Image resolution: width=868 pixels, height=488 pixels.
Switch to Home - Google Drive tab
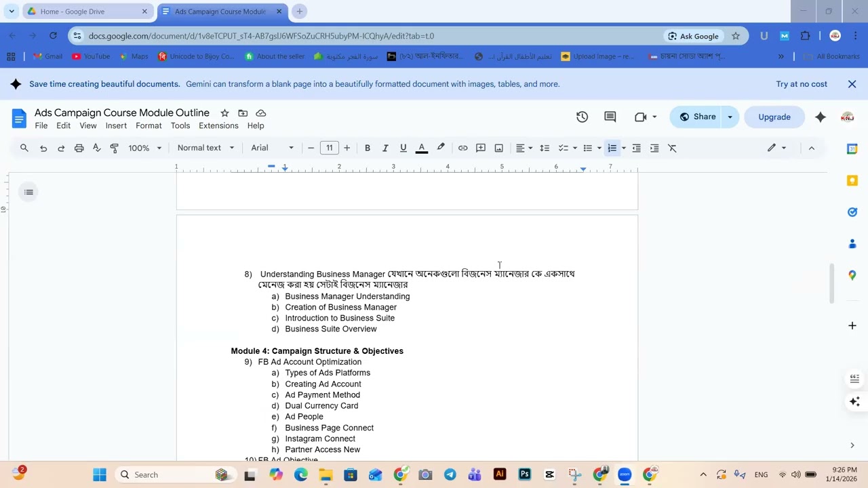coord(87,12)
